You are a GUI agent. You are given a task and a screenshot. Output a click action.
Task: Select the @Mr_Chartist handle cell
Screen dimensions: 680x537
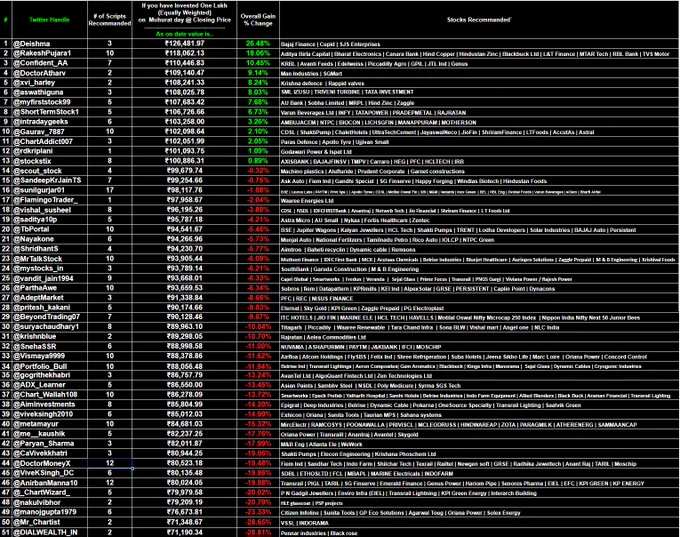tap(50, 522)
